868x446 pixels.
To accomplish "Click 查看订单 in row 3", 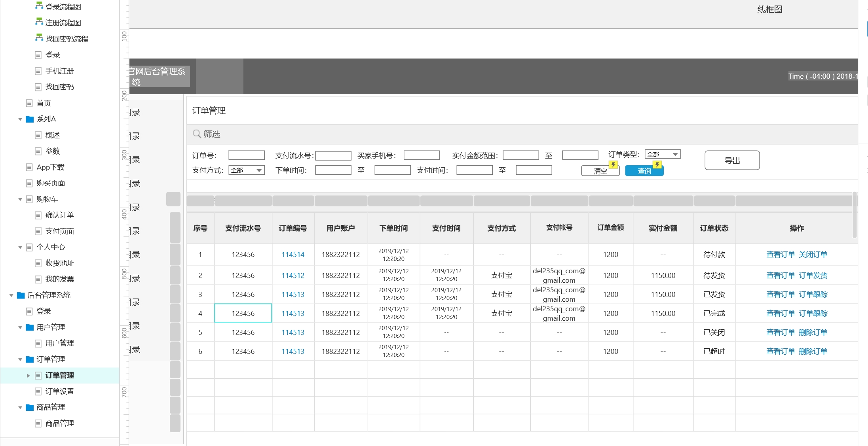I will click(x=781, y=295).
